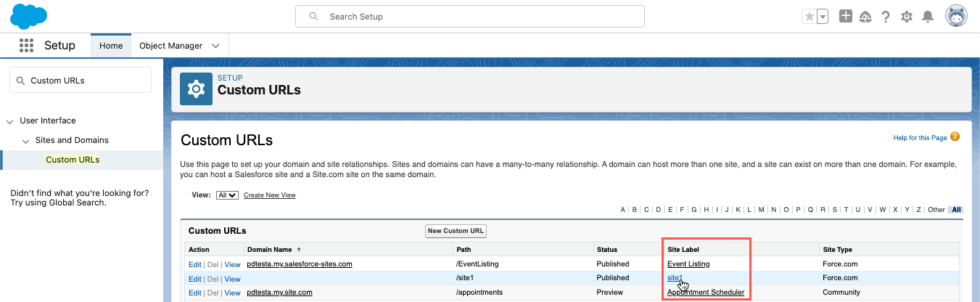
Task: Expand the favorites list dropdown arrow
Action: point(823,17)
